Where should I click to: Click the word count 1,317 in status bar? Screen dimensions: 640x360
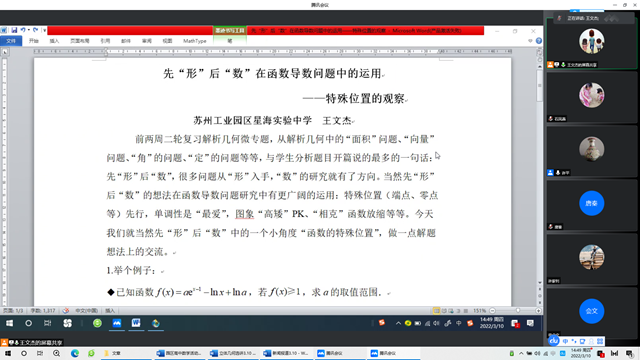click(43, 311)
